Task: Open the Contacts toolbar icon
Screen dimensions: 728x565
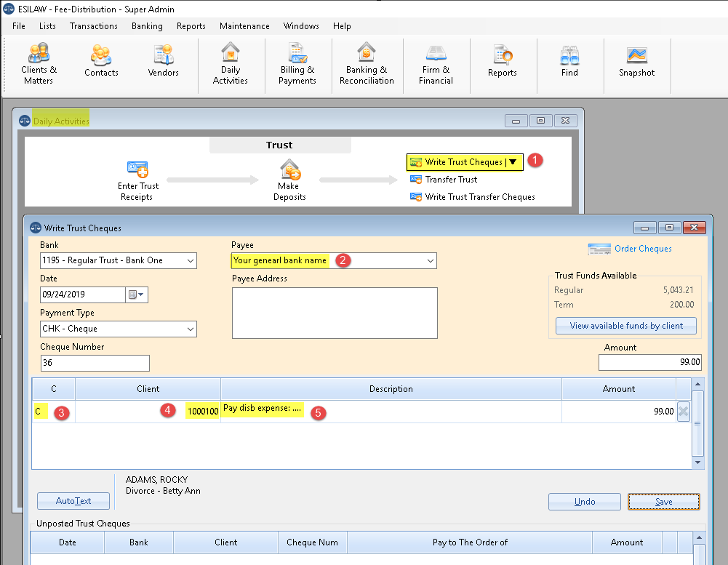Action: (x=101, y=61)
